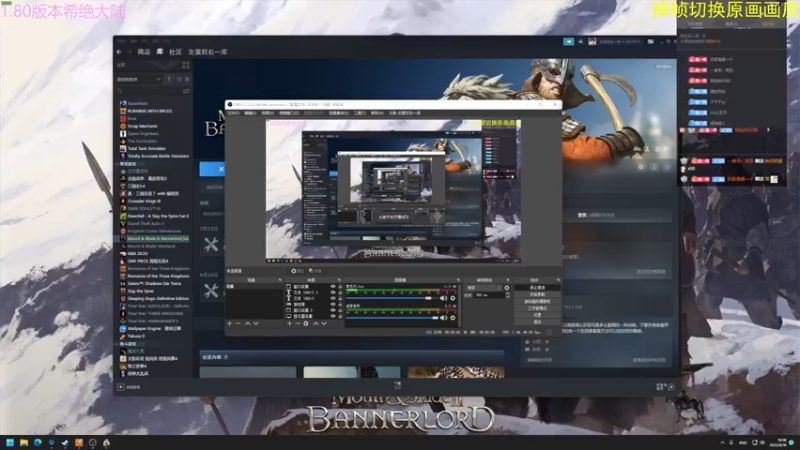800x450 pixels.
Task: Open source properties gear below sources list
Action: pos(306,323)
